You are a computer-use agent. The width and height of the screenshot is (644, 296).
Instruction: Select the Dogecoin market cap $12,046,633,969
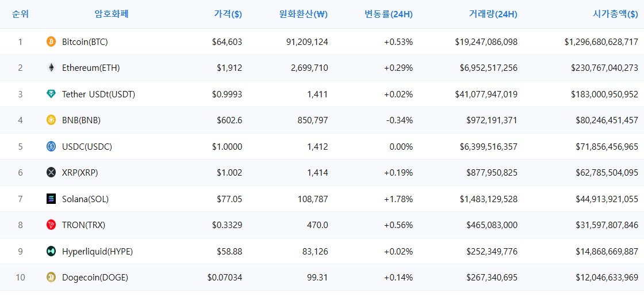pyautogui.click(x=607, y=278)
